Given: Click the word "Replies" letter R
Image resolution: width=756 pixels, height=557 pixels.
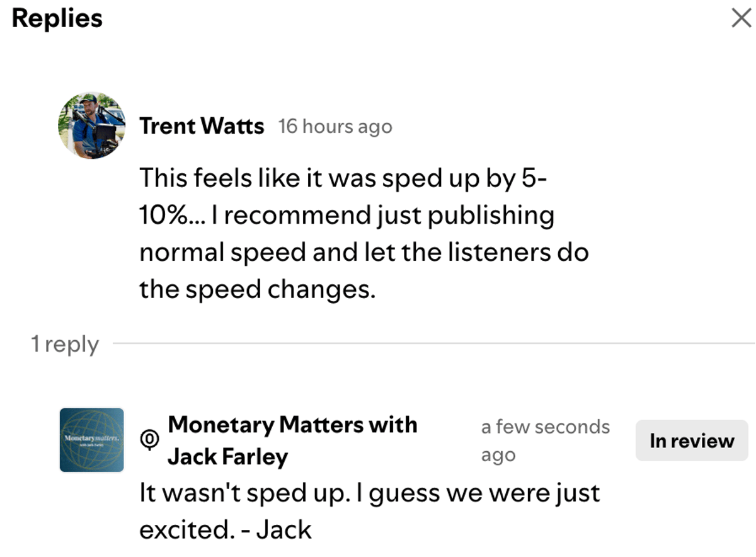Looking at the screenshot, I should 20,18.
